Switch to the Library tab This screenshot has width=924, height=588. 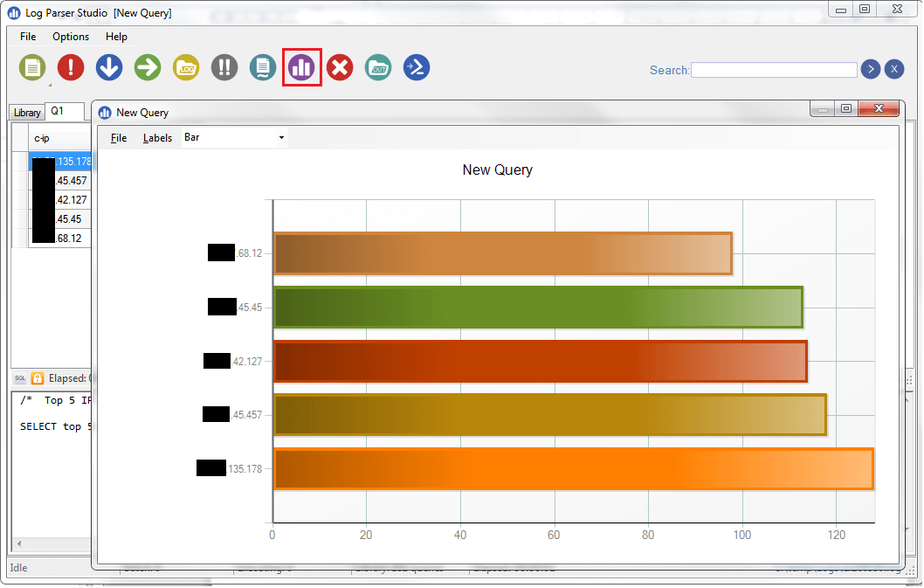(x=27, y=113)
